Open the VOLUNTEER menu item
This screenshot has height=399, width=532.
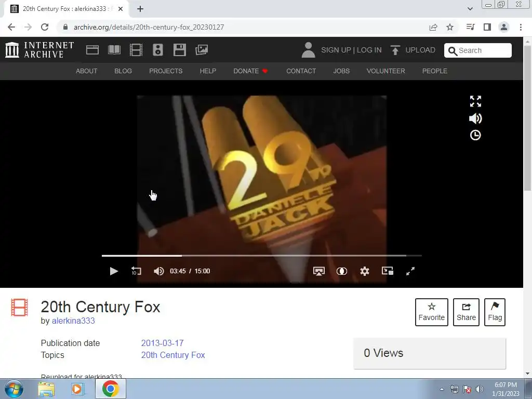coord(386,71)
